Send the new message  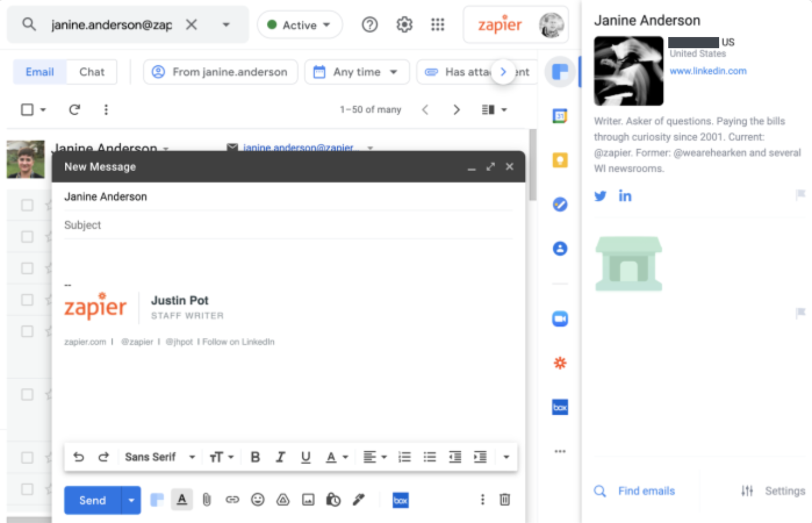click(x=93, y=500)
